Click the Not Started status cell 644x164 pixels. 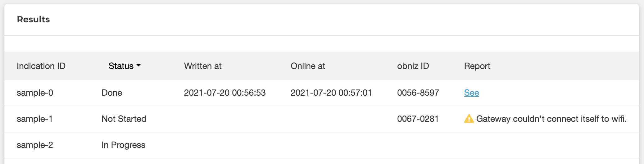tap(124, 119)
